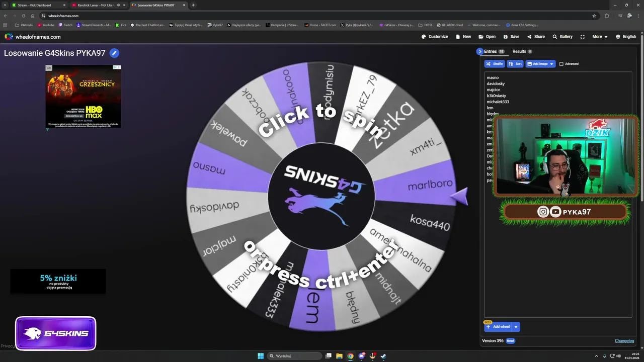Viewport: 644px width, 362px height.
Task: Enter fullscreen mode icon
Action: (583, 37)
